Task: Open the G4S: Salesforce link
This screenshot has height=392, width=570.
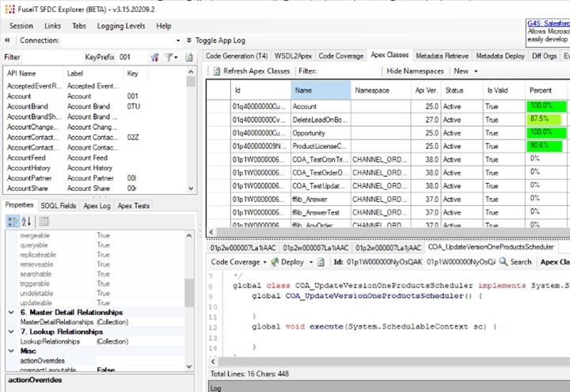Action: coord(549,23)
